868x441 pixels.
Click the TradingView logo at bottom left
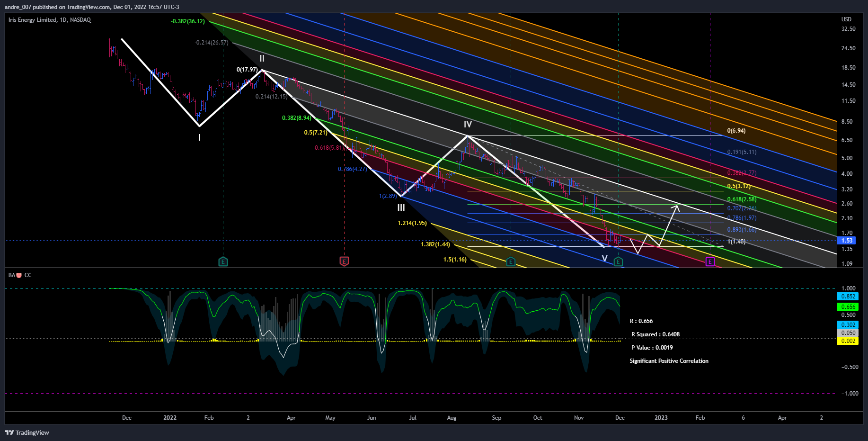(27, 432)
